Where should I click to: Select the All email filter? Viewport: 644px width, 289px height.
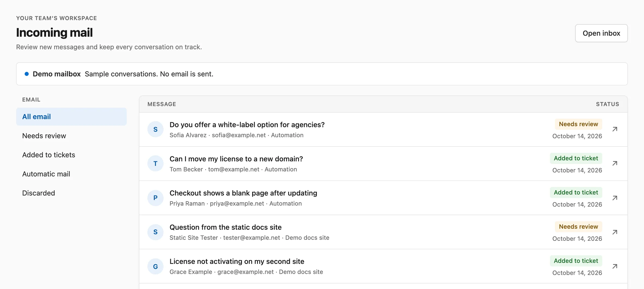click(71, 117)
